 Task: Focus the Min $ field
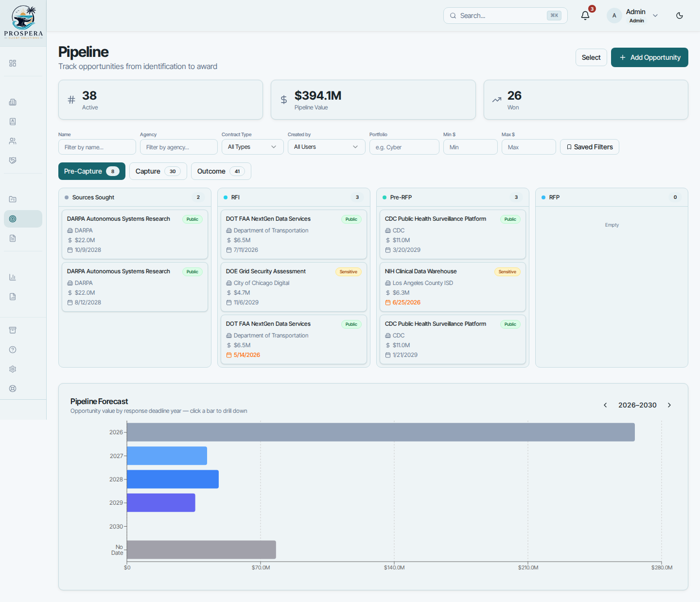(471, 147)
